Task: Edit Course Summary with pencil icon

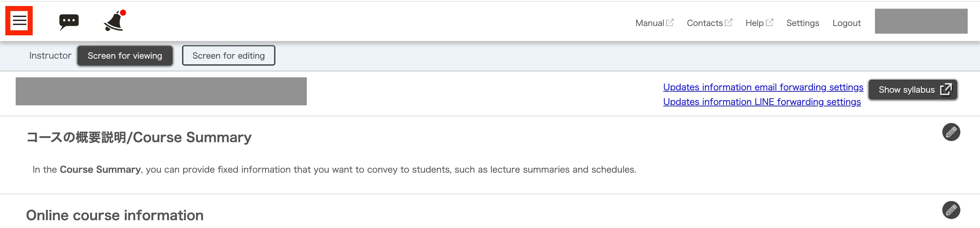Action: [x=951, y=132]
